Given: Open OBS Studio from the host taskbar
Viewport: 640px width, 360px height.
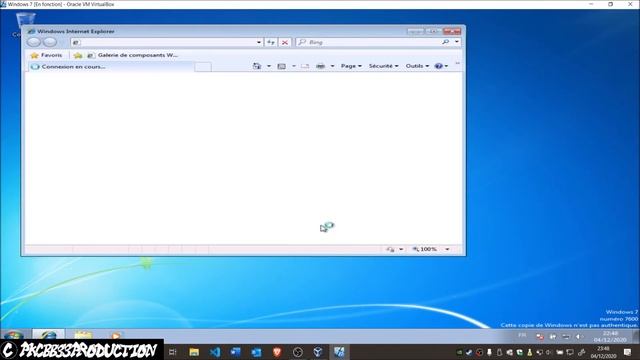Looking at the screenshot, I should pyautogui.click(x=298, y=352).
